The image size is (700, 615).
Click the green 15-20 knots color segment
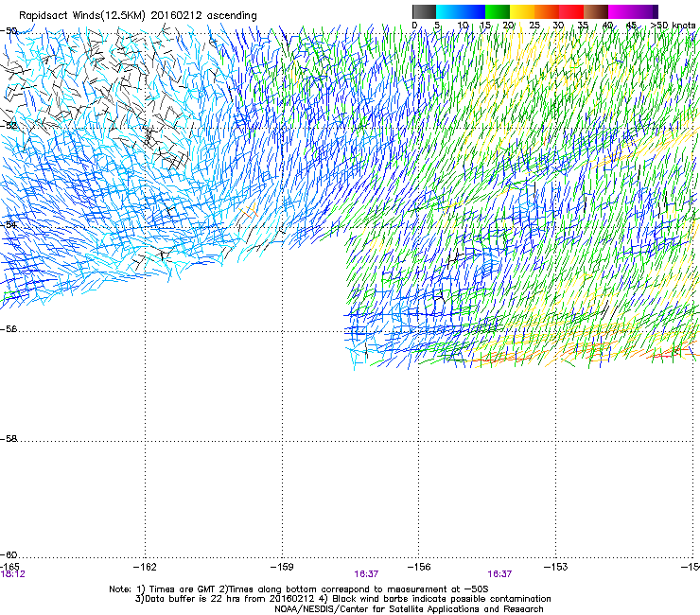click(498, 11)
